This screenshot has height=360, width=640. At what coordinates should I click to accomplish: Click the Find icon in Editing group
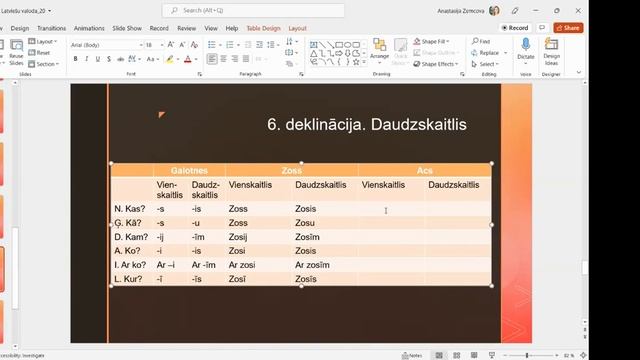tap(481, 41)
